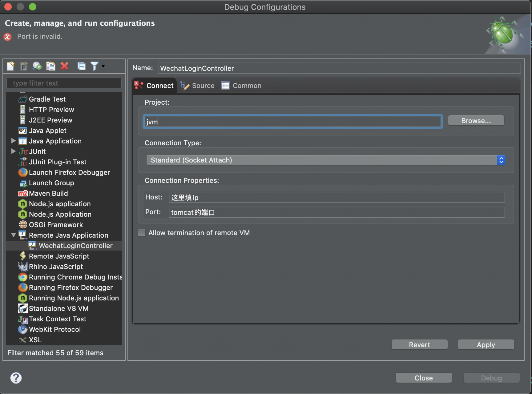This screenshot has height=394, width=532.
Task: Click the Task Context Test icon
Action: (x=23, y=319)
